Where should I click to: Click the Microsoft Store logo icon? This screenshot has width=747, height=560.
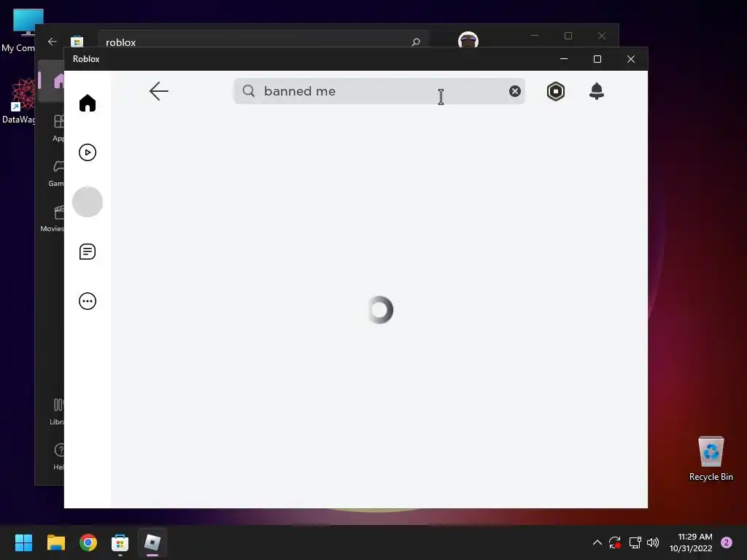77,42
